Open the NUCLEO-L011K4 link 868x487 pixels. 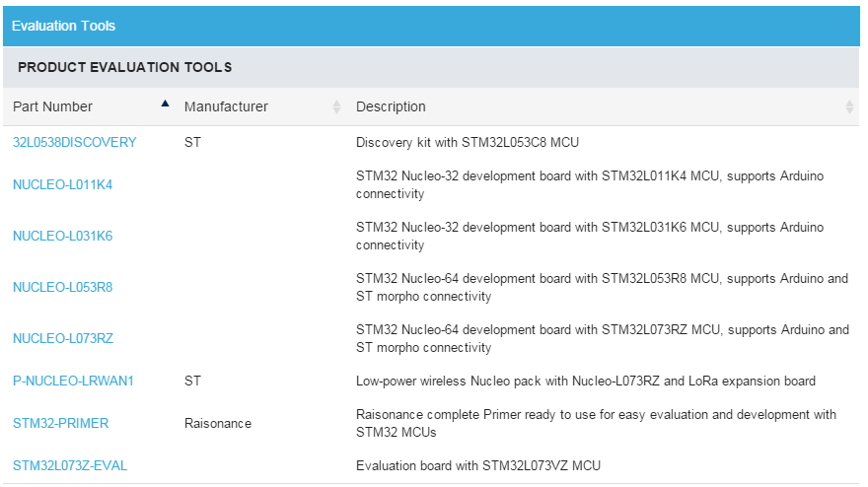pos(62,184)
